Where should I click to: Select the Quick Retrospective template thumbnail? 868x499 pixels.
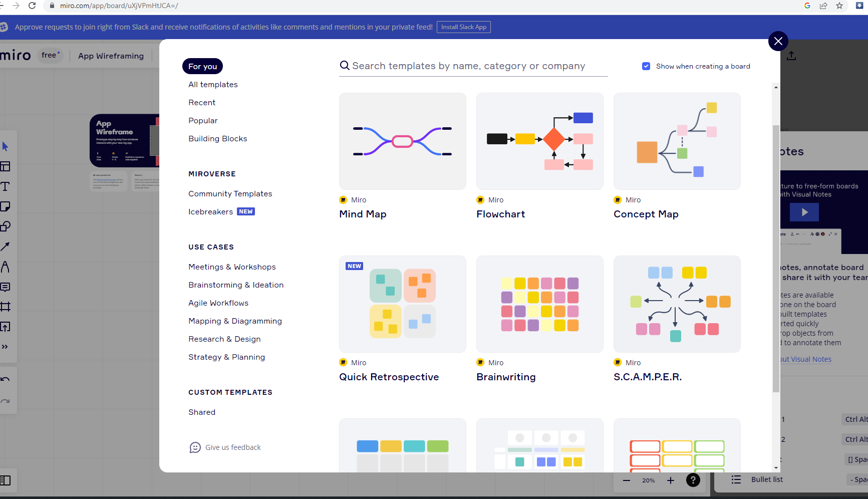(x=403, y=304)
